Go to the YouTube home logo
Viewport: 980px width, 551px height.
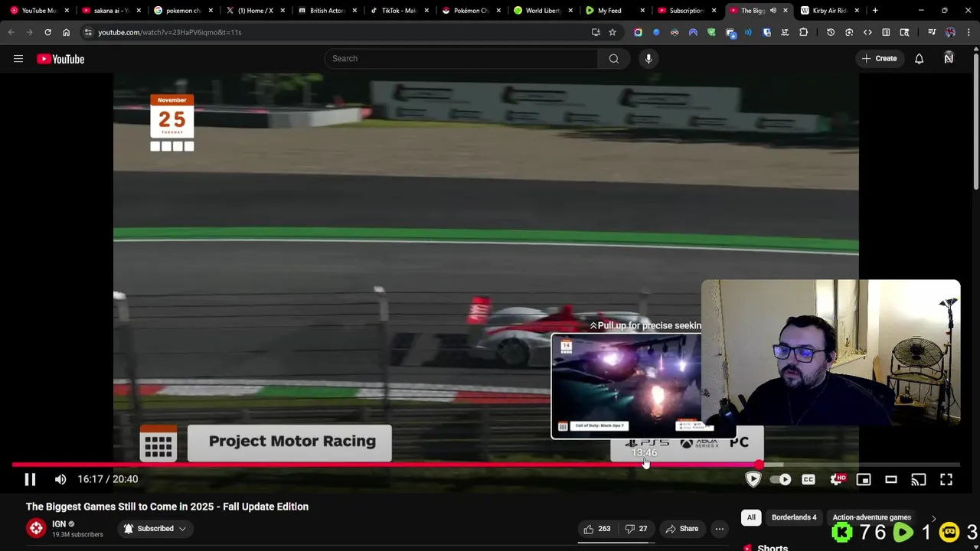(x=60, y=59)
